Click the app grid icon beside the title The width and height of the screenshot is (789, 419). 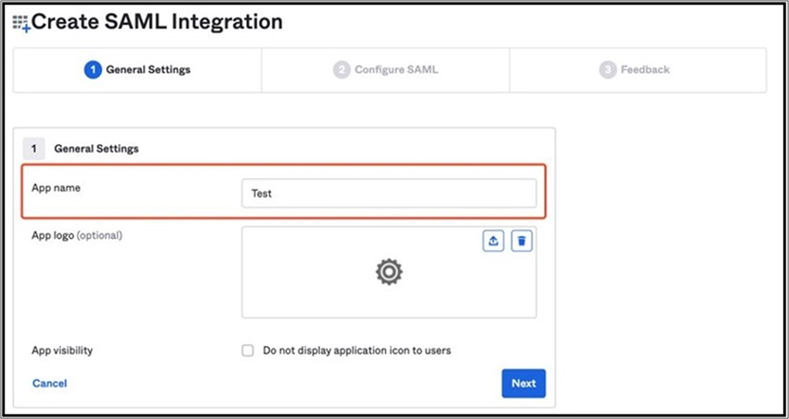click(21, 21)
